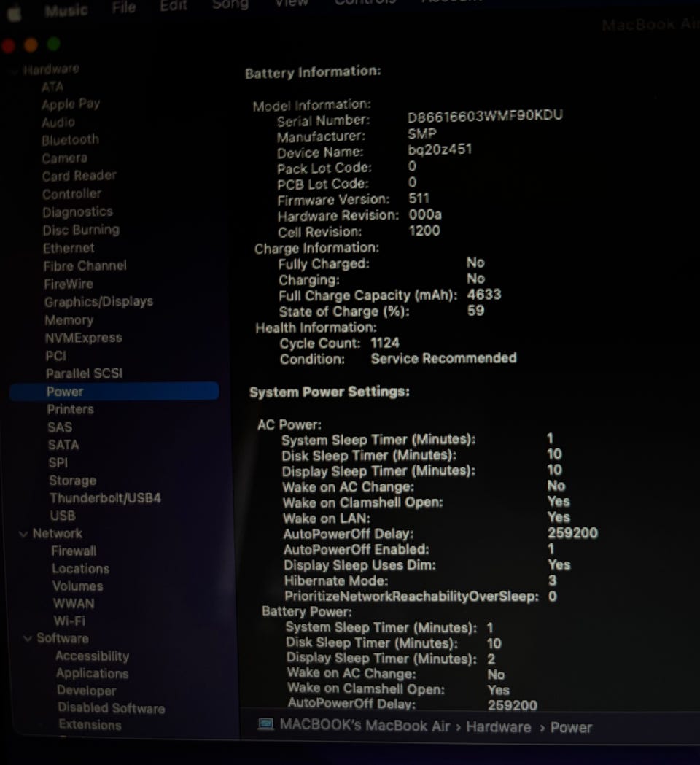
Task: Click the Cell Revision value 1200
Action: (424, 230)
